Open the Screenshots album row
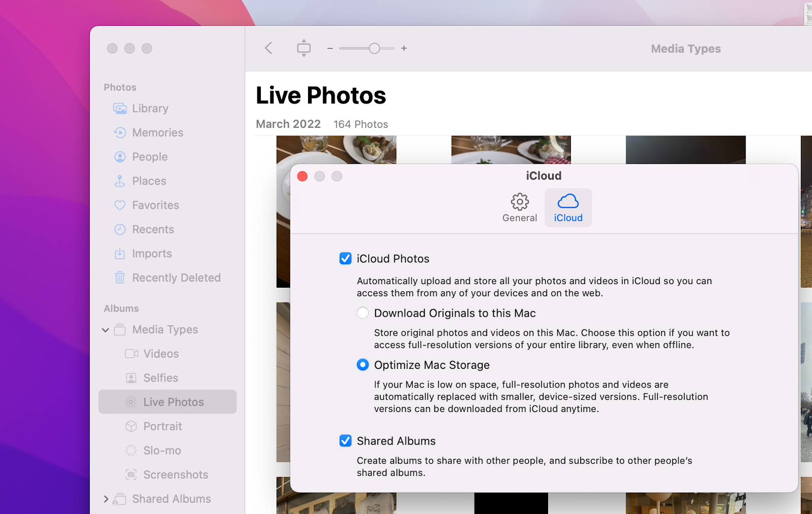 [167, 474]
